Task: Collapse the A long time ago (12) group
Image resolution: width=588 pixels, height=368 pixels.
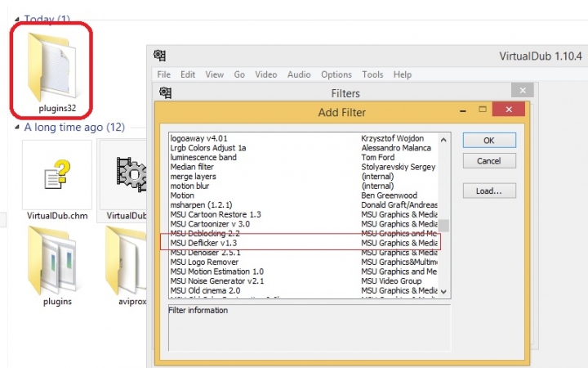Action: (x=17, y=128)
